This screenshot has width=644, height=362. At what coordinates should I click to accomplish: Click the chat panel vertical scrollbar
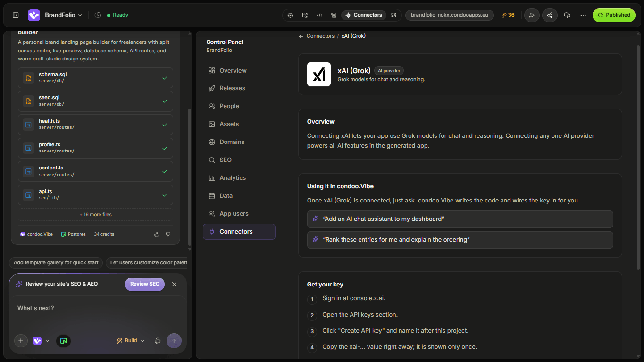coord(190,177)
